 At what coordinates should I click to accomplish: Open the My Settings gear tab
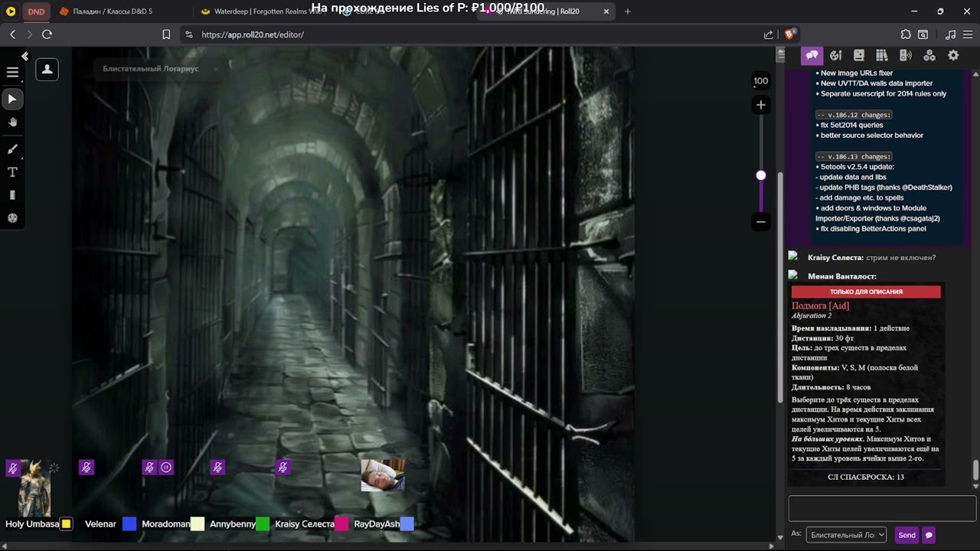coord(953,55)
